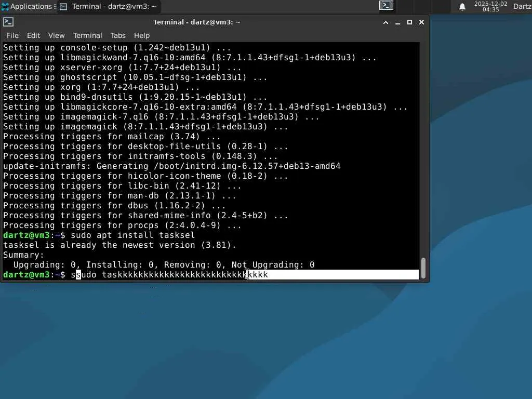532x399 pixels.
Task: Click 'Setting up bind9-dnsutils' line
Action: [x=135, y=97]
